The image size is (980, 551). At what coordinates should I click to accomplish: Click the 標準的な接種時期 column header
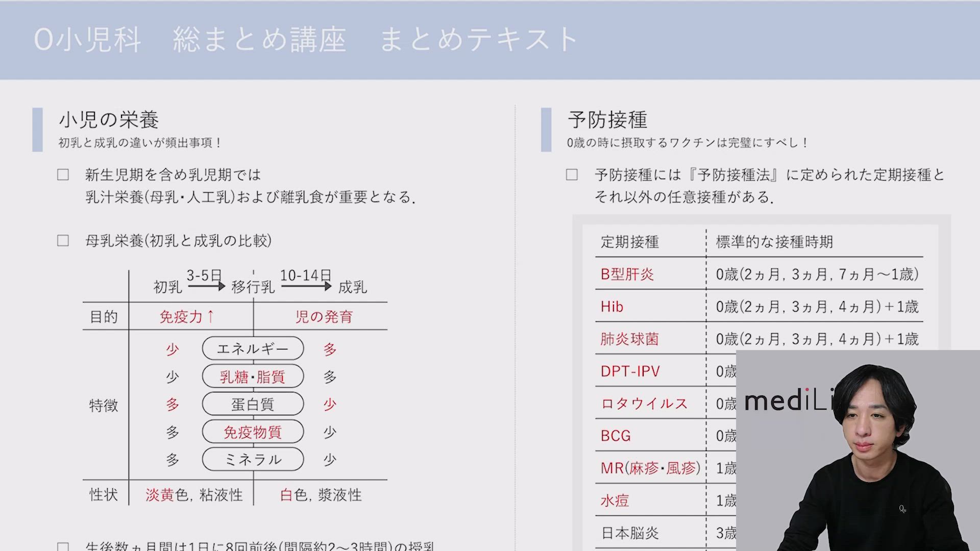pyautogui.click(x=774, y=242)
